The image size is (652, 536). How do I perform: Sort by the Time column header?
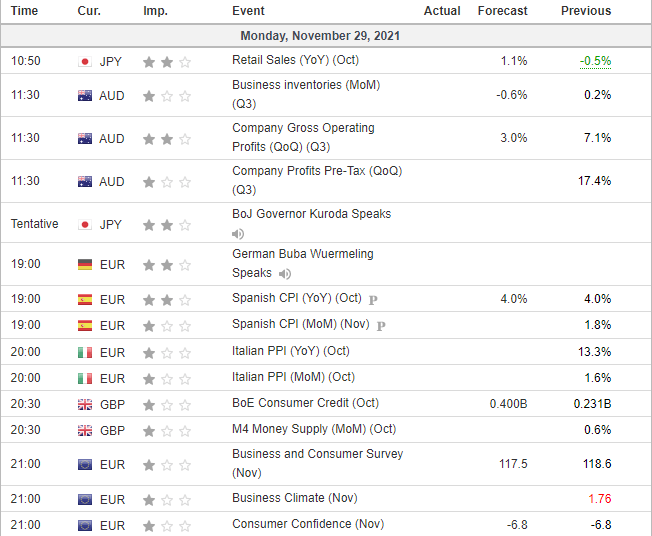coord(24,11)
